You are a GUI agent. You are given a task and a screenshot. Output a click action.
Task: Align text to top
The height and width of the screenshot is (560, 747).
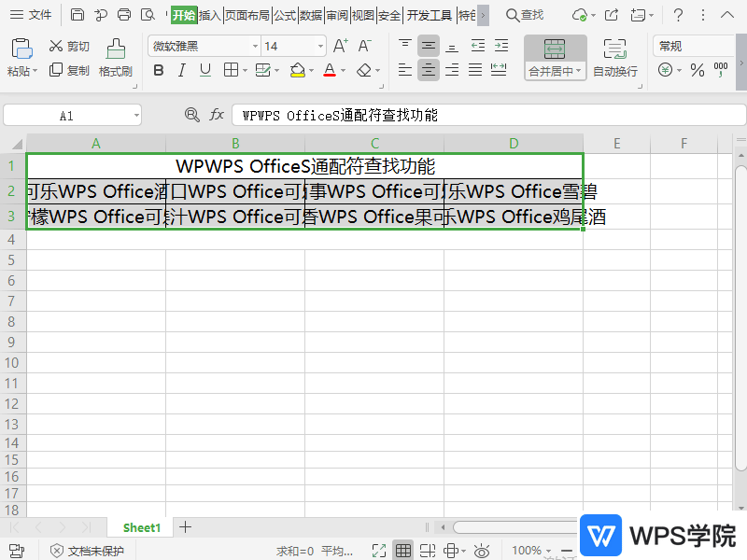pos(405,45)
